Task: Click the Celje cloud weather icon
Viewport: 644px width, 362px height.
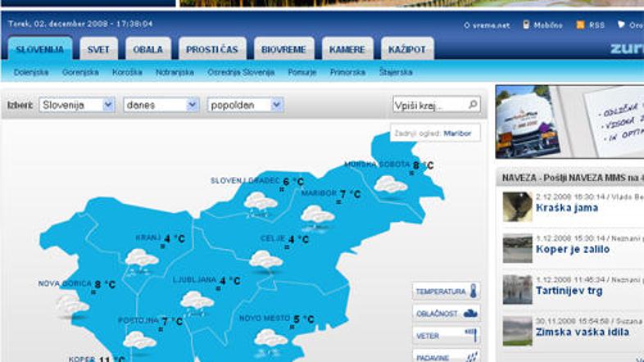Action: pos(265,261)
